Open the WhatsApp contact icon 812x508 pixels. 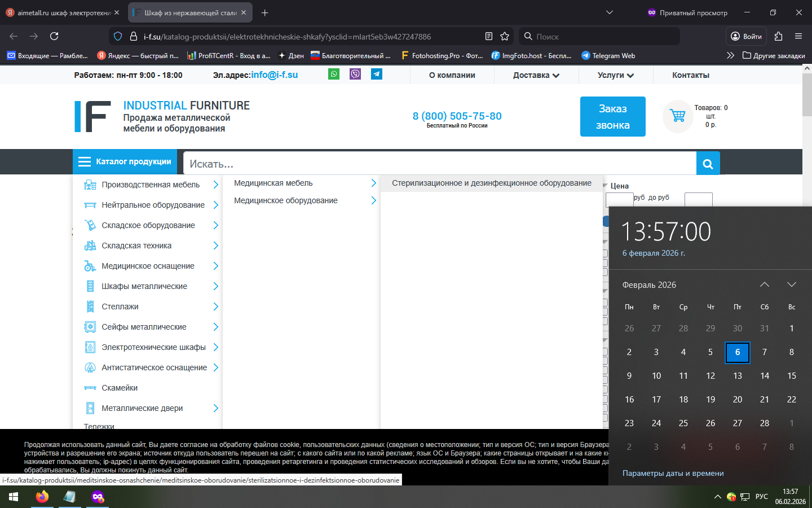[334, 74]
